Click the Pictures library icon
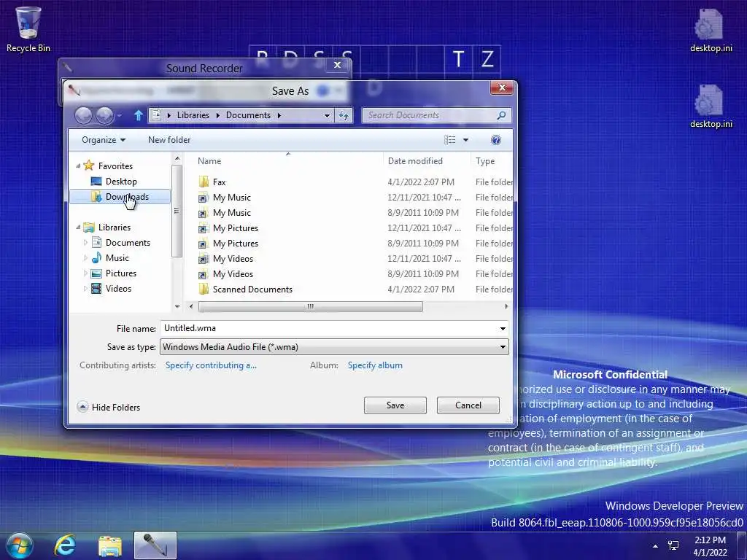This screenshot has width=747, height=560. click(96, 273)
